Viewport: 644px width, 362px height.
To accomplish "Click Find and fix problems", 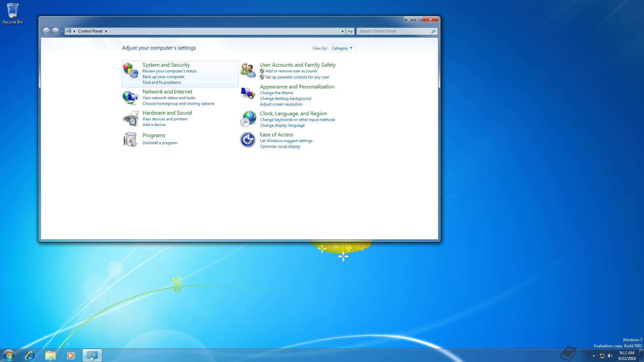I will click(162, 82).
